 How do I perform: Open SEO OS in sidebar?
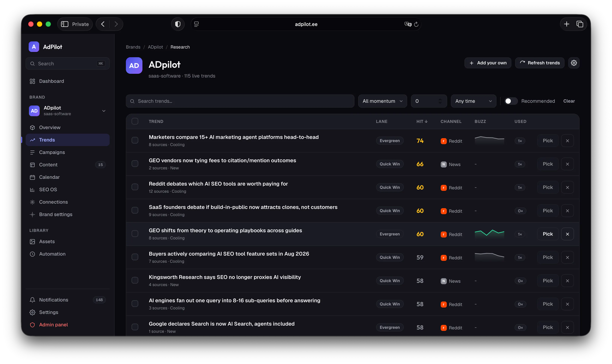point(67,189)
